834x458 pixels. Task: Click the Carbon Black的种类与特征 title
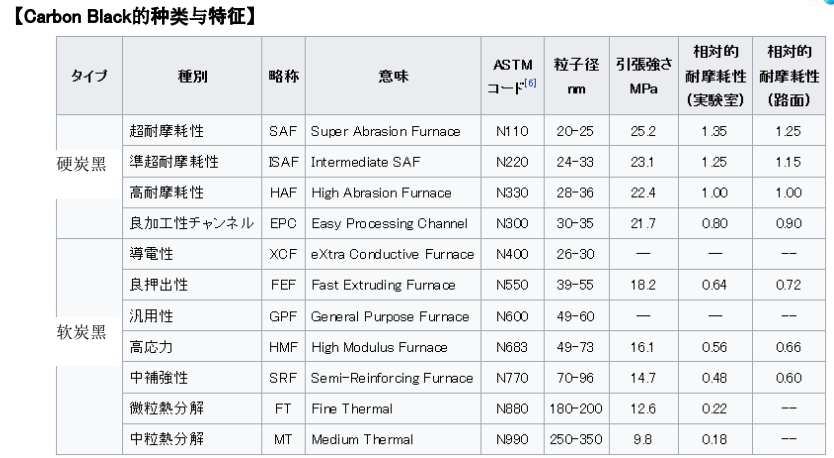(x=135, y=16)
